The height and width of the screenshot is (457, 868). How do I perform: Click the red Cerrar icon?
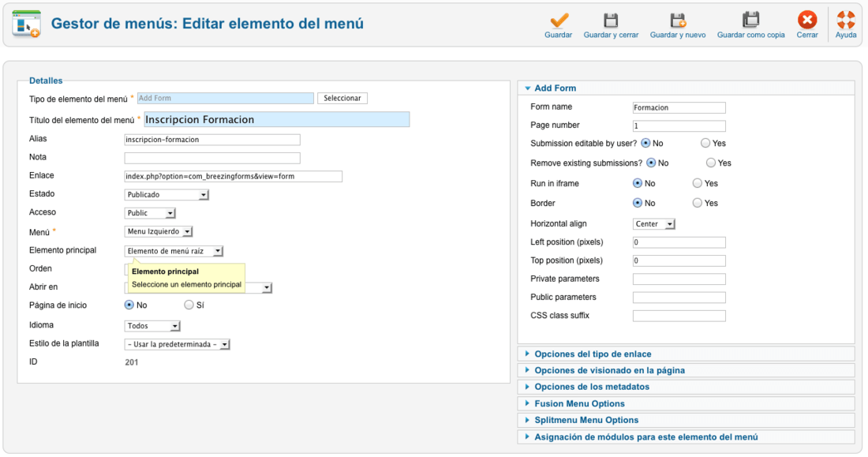[x=807, y=21]
